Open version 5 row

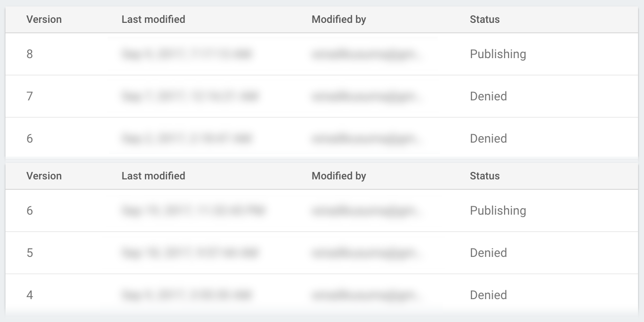(30, 253)
